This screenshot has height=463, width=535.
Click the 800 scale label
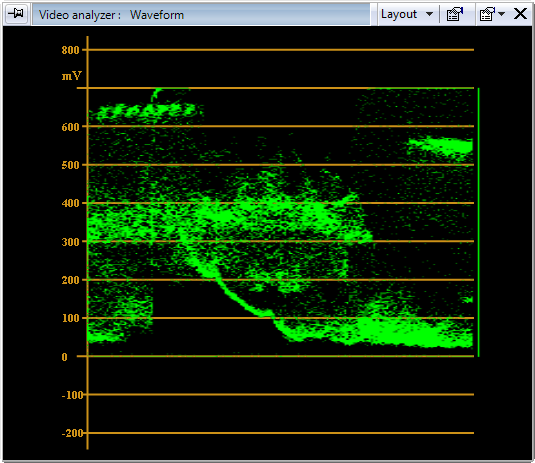(70, 50)
